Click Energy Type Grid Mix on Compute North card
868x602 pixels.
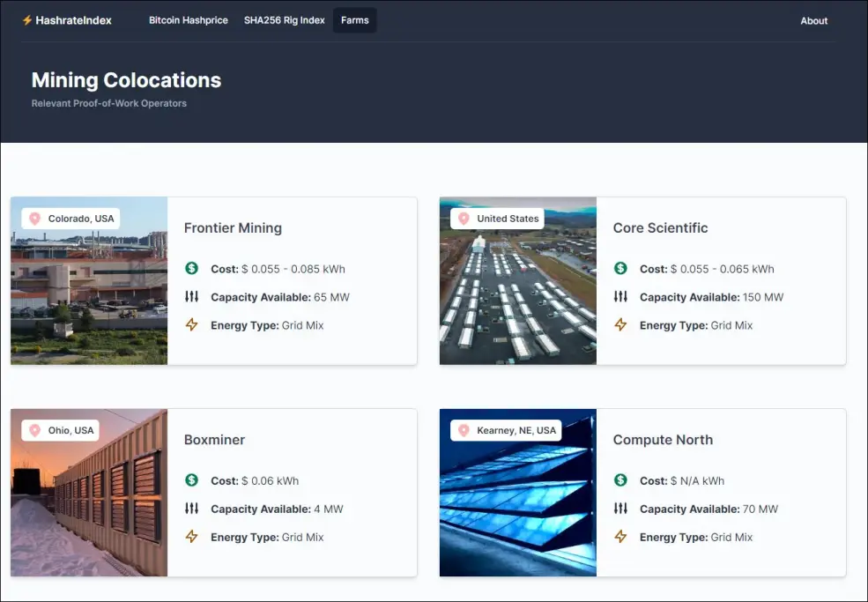696,537
